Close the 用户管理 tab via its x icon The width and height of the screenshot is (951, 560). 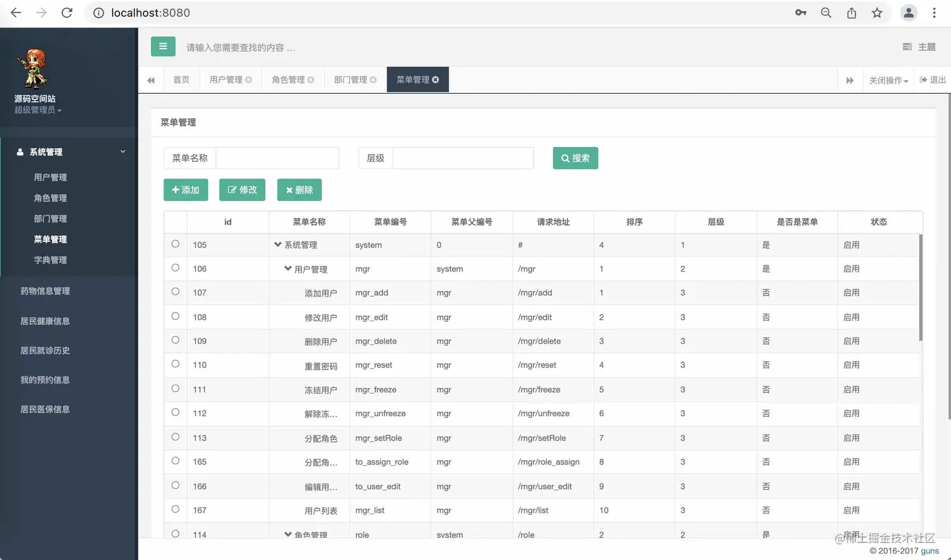(x=248, y=80)
